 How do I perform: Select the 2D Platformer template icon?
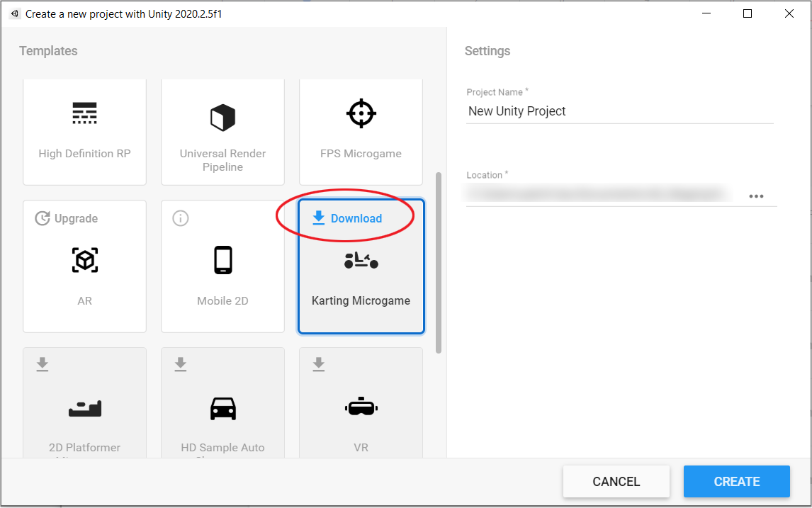85,409
